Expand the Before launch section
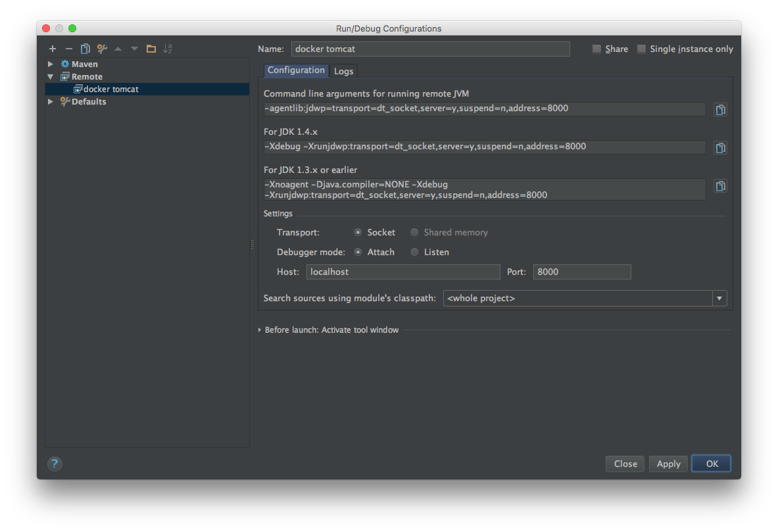The height and width of the screenshot is (532, 778). point(260,330)
